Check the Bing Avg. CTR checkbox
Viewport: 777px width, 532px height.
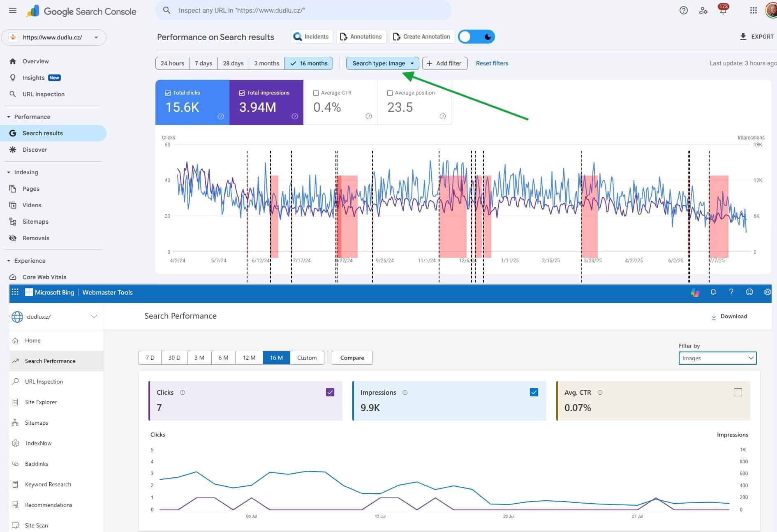pyautogui.click(x=738, y=392)
